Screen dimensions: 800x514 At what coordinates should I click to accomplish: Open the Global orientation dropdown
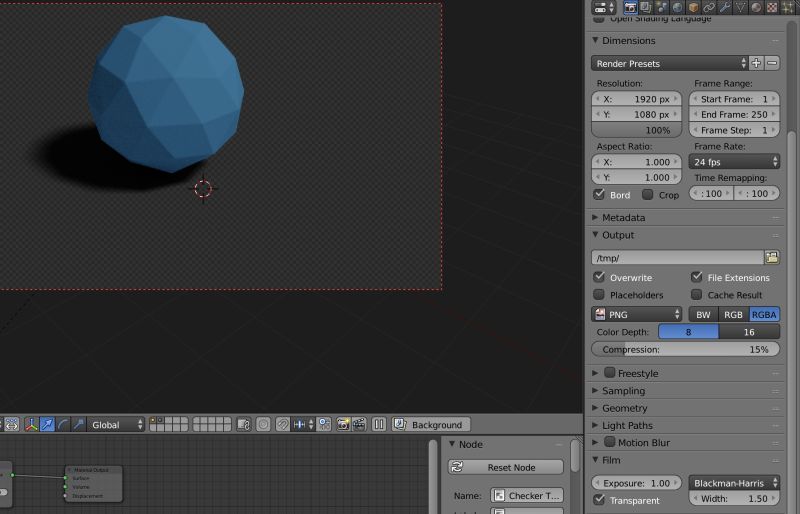[x=116, y=424]
